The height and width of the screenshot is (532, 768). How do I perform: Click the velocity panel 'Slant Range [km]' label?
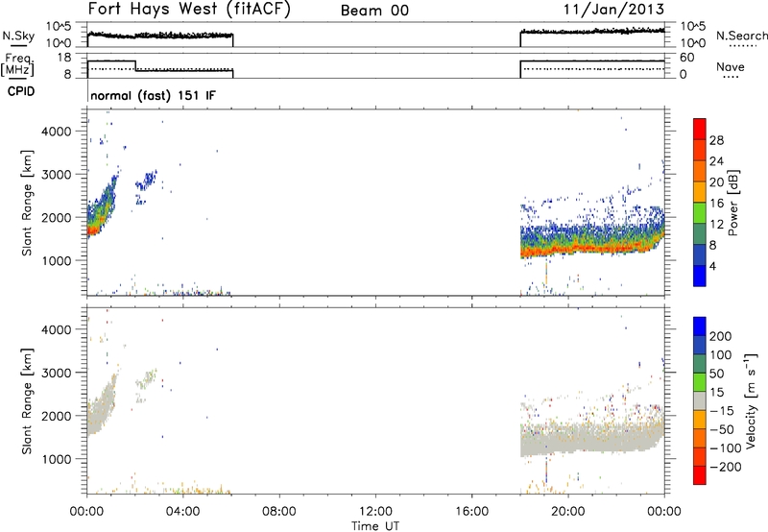27,400
